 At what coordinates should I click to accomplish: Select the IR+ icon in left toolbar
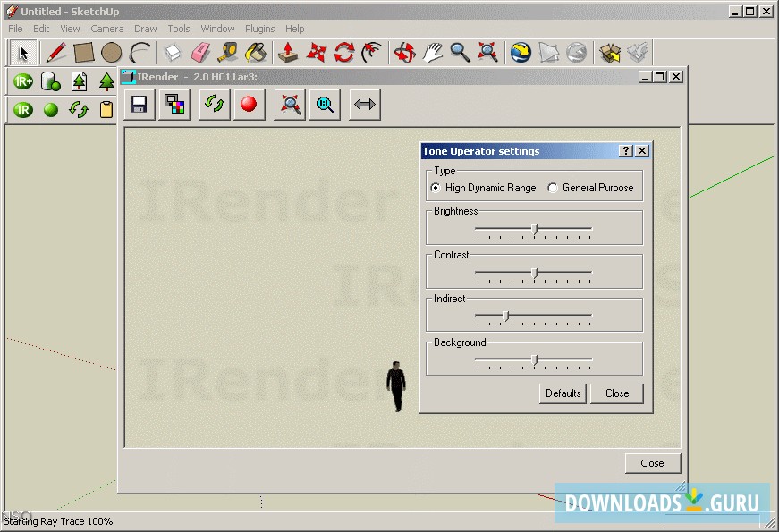23,81
